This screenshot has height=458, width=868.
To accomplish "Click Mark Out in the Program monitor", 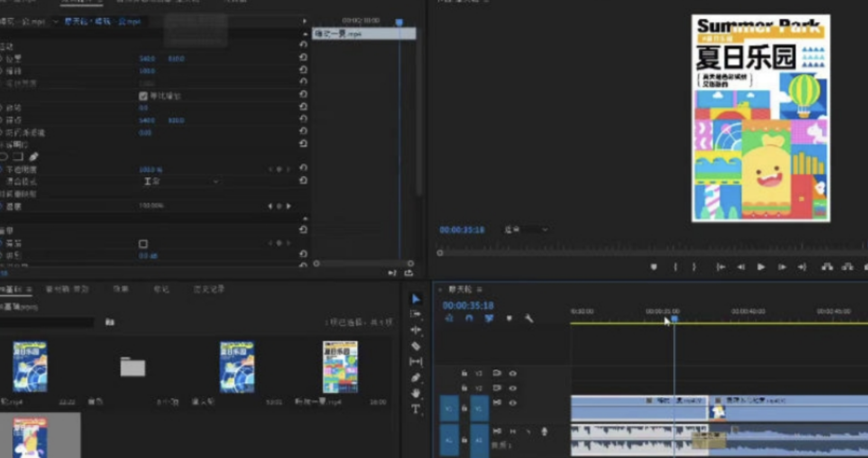I will coord(694,267).
